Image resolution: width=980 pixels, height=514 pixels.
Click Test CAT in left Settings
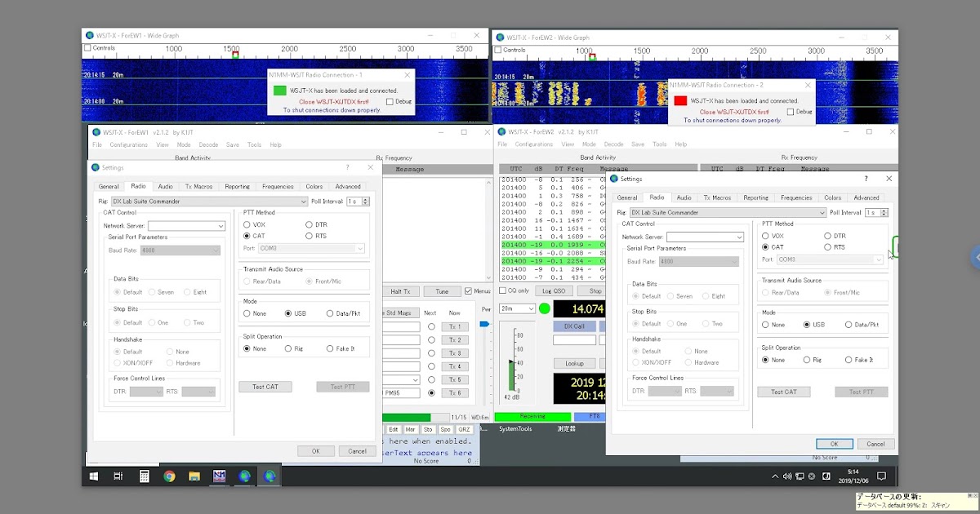pos(265,387)
